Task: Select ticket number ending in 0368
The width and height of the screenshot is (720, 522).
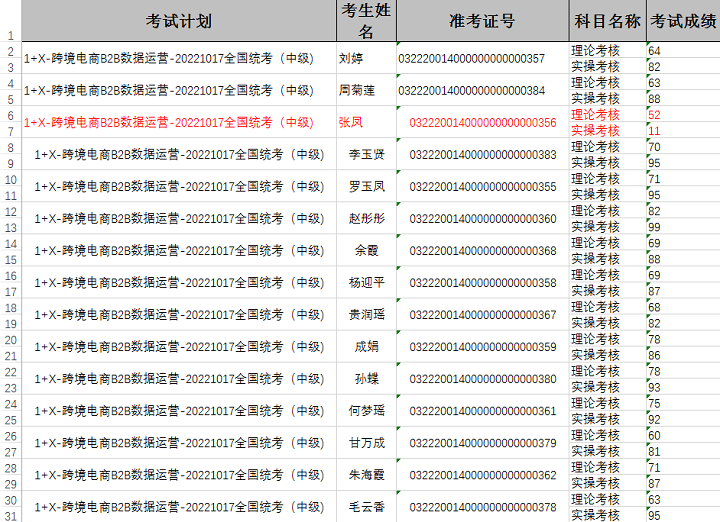Action: [482, 251]
